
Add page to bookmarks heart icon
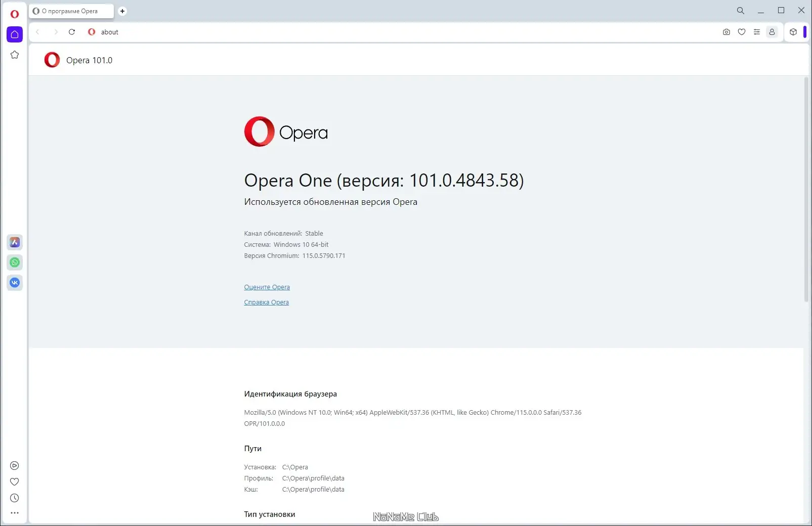742,32
